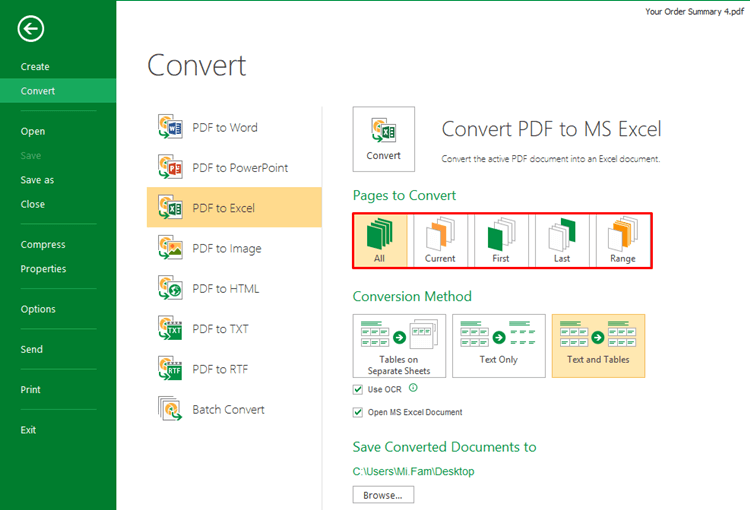Select Convert in the green sidebar
The width and height of the screenshot is (750, 510).
(58, 91)
